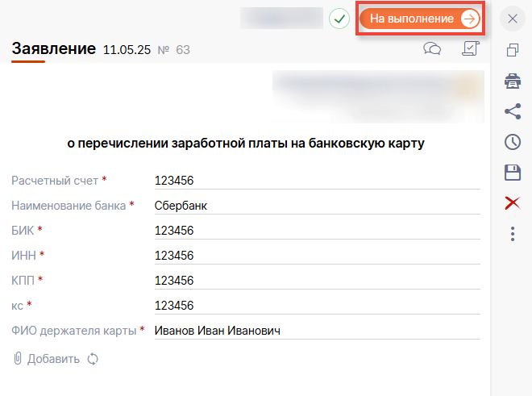Click refresh arrows next to Добавить
The width and height of the screenshot is (532, 396).
pyautogui.click(x=93, y=359)
